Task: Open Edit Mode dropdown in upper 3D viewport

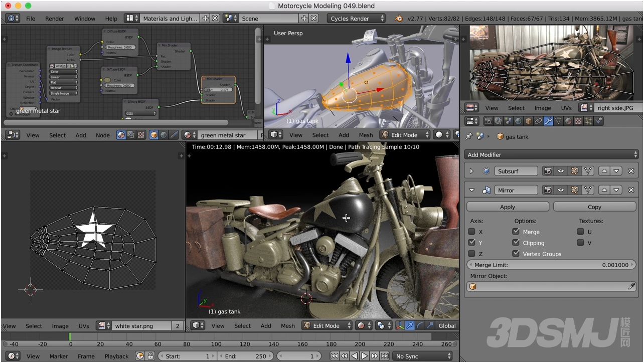Action: [x=405, y=135]
